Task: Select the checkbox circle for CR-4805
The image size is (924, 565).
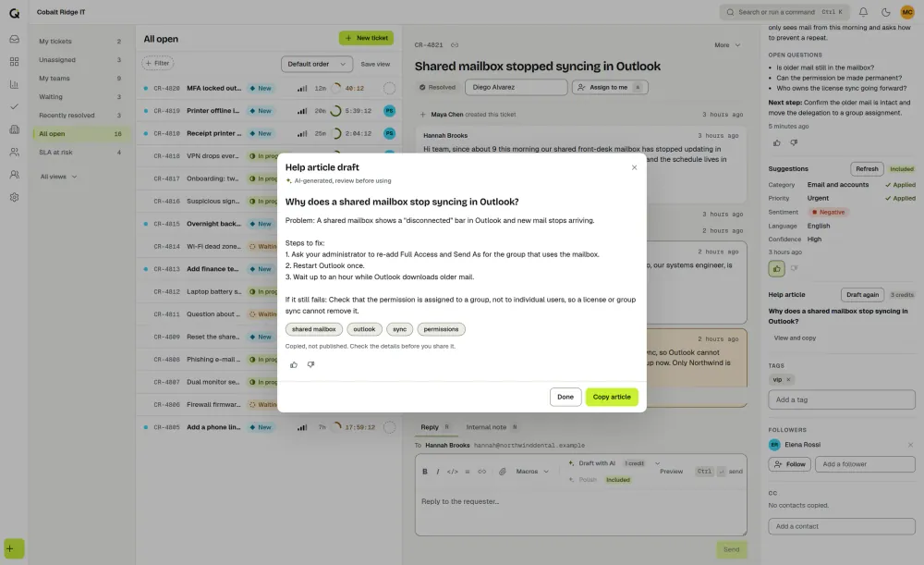Action: click(389, 427)
